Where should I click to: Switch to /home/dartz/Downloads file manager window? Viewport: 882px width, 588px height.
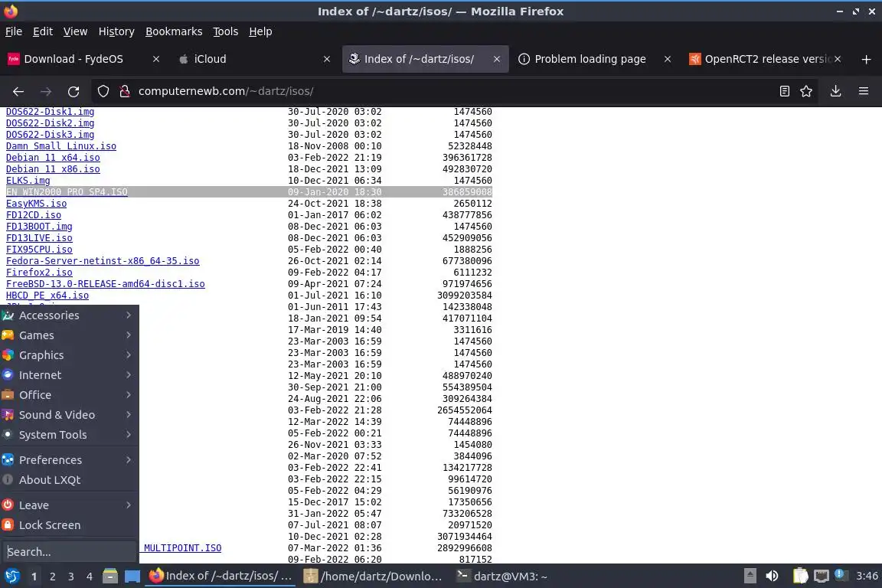click(373, 577)
